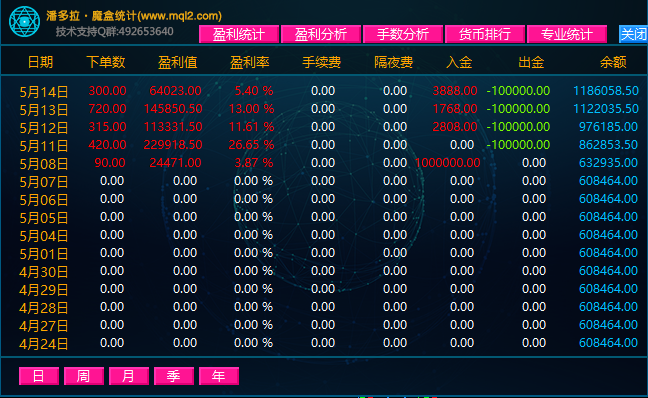Screen dimensions: 648x398
Task: Select the 5月05日 date row
Action: tap(44, 218)
